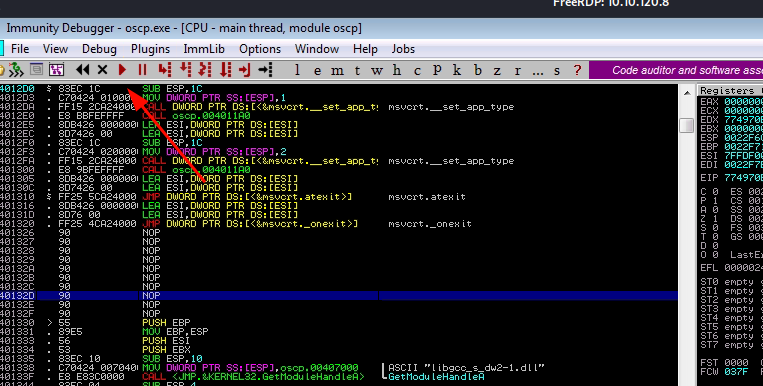Select the ESP register value
Image resolution: width=763 pixels, height=386 pixels.
[x=743, y=138]
